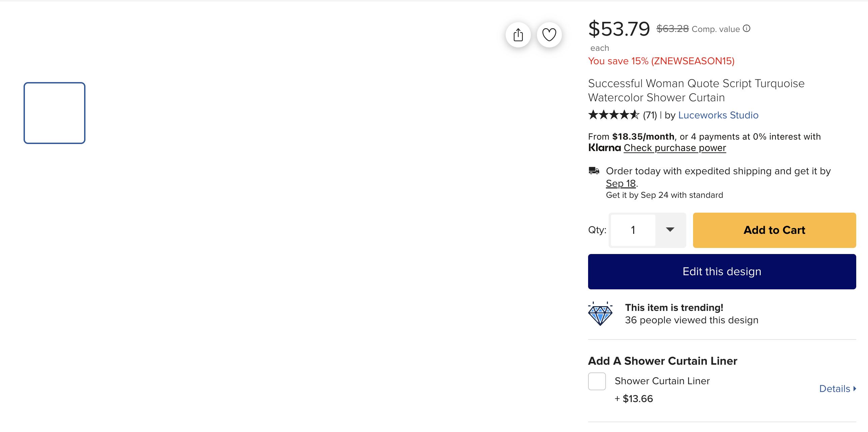Viewport: 868px width, 432px height.
Task: Click the delivery truck shipping icon
Action: pos(594,171)
